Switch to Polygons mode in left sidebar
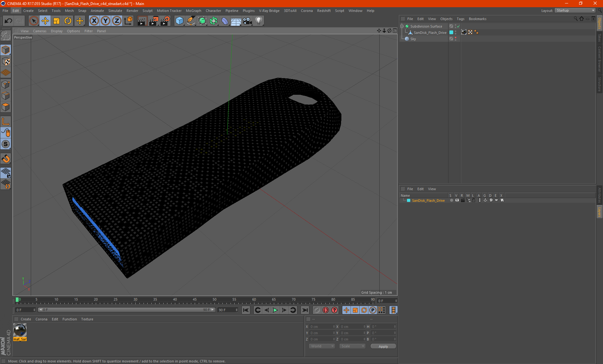The height and width of the screenshot is (364, 603). [x=6, y=107]
